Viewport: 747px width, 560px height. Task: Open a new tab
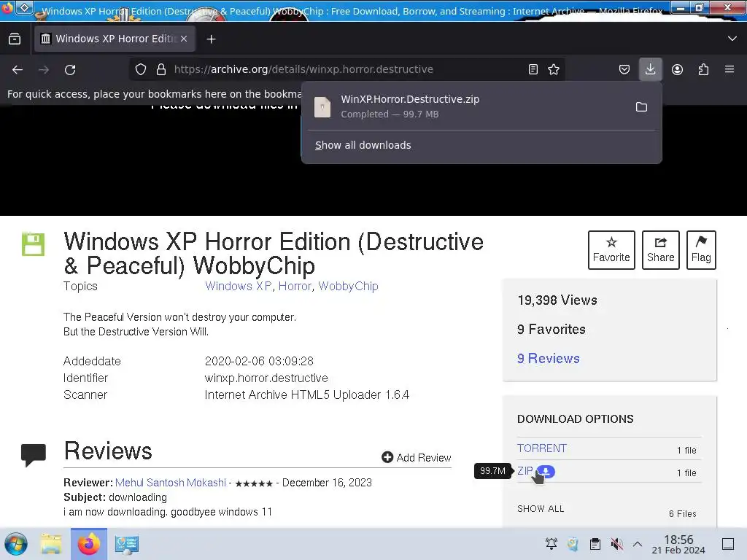(x=211, y=39)
